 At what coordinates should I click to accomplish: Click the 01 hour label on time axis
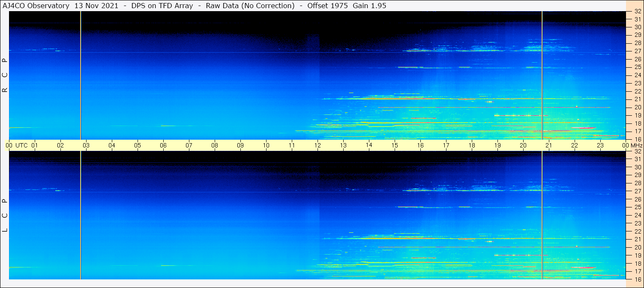(35, 145)
